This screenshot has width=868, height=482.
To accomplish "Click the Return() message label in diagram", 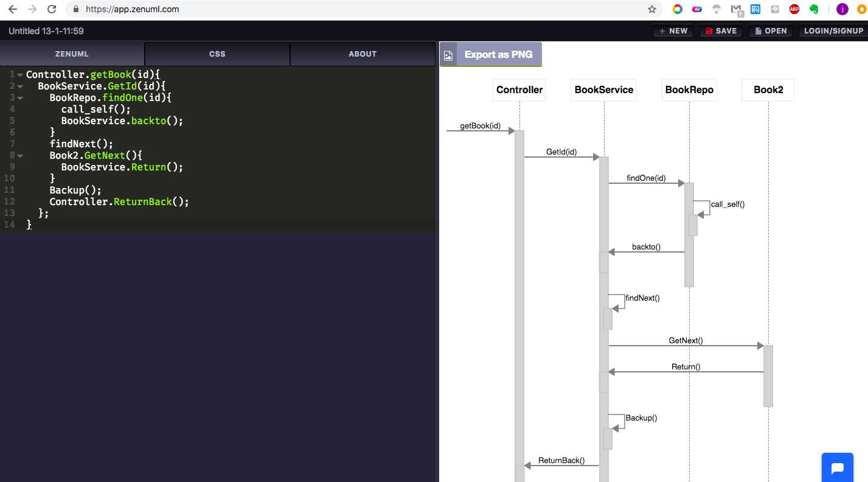I will [686, 367].
